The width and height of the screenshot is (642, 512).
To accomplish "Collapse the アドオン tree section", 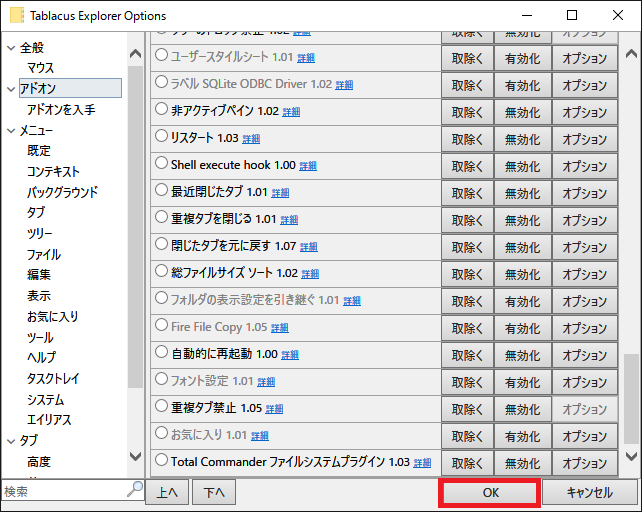I will click(11, 89).
